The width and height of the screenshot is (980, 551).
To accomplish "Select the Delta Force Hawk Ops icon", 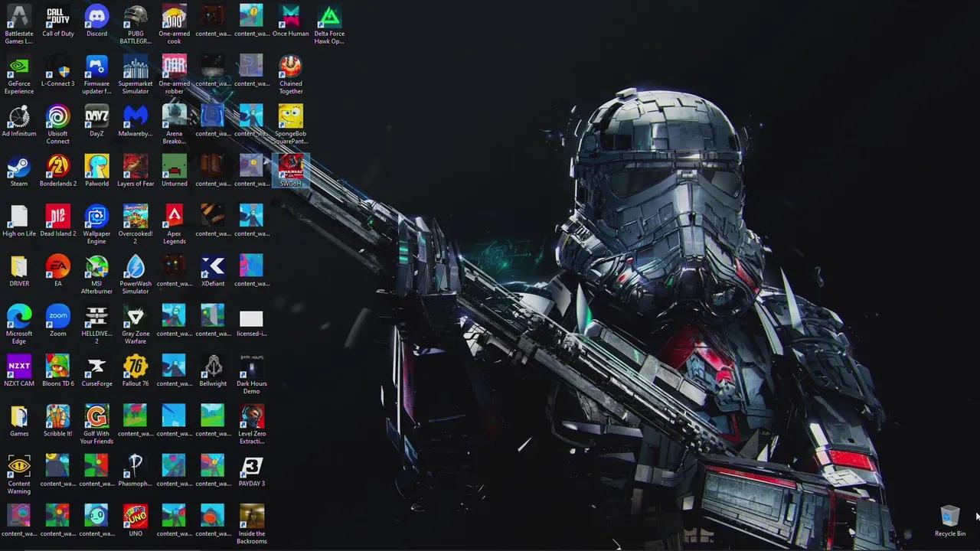I will [x=329, y=24].
